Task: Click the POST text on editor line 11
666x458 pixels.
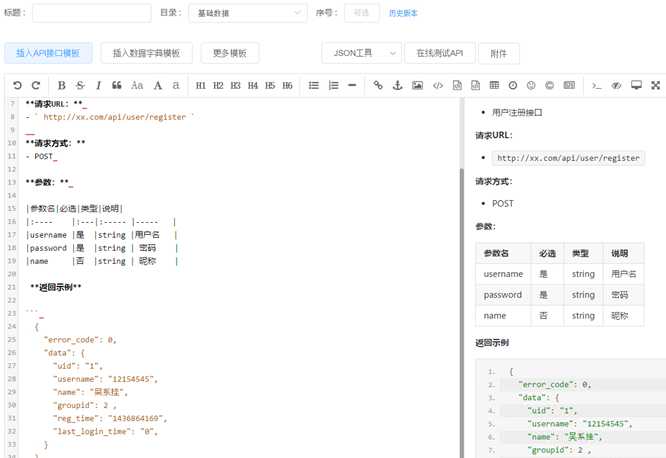Action: 43,156
